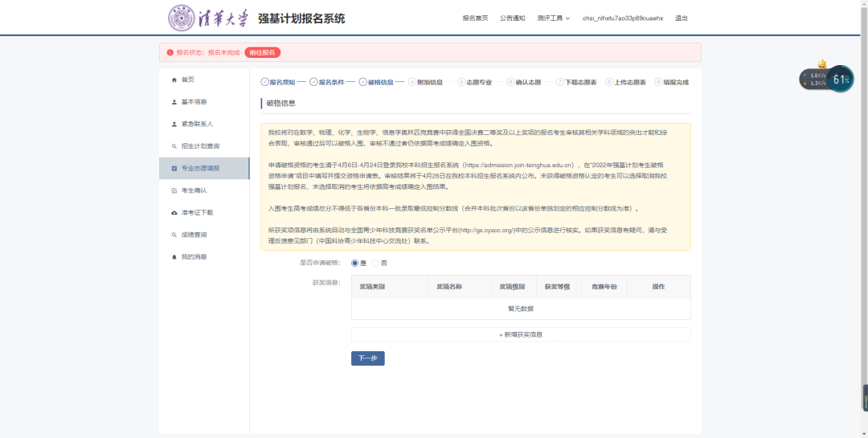Click step 8 circle for 上传志愿表
Image resolution: width=868 pixels, height=438 pixels.
coord(609,82)
